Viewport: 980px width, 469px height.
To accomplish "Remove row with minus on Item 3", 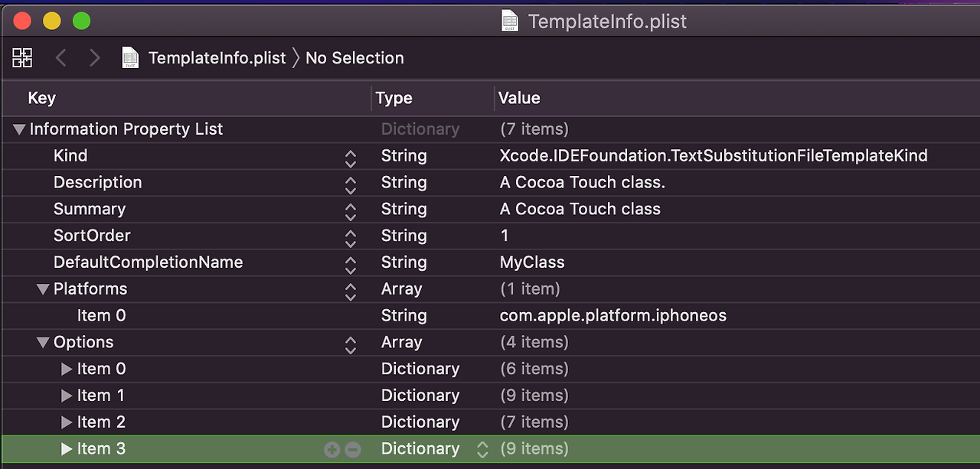I will point(352,450).
